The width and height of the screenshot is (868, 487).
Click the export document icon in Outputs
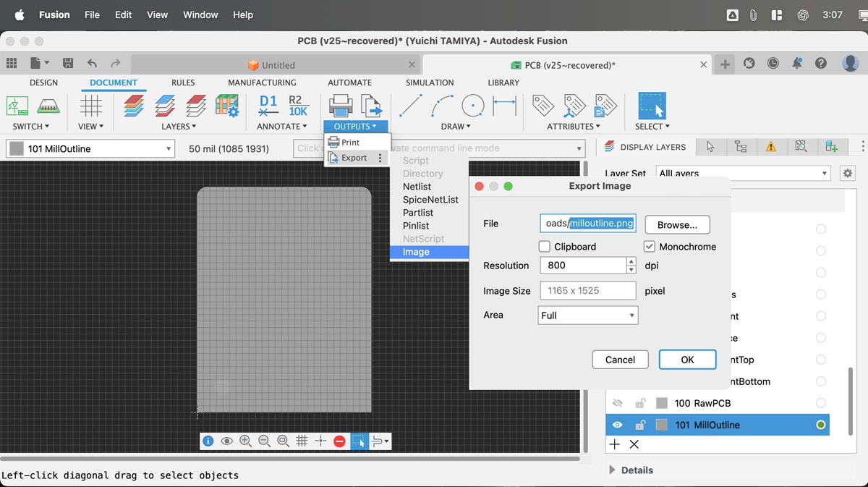[x=371, y=106]
